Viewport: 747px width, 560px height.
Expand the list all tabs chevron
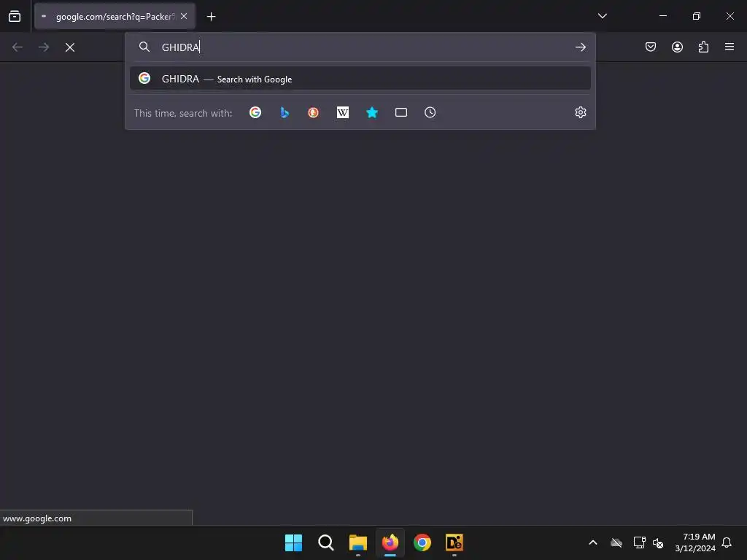[x=602, y=16]
